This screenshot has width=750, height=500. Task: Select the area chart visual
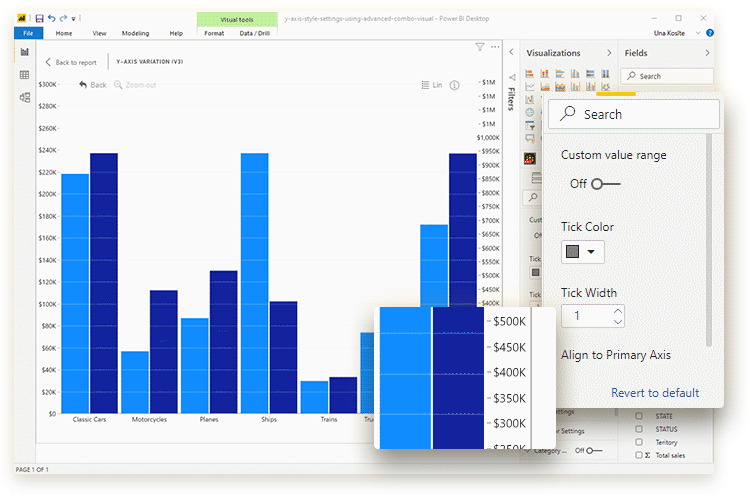point(545,87)
